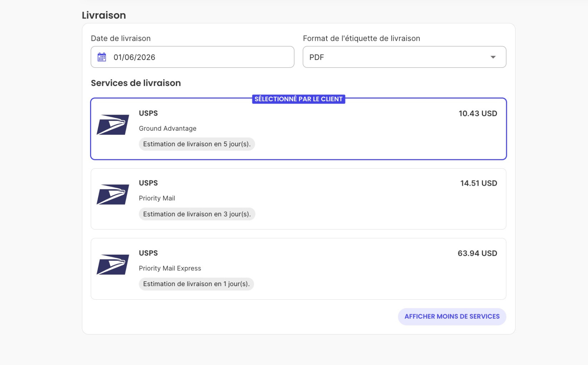This screenshot has width=588, height=365.
Task: Select the USPS Priority Mail 3-day service
Action: pos(299,199)
